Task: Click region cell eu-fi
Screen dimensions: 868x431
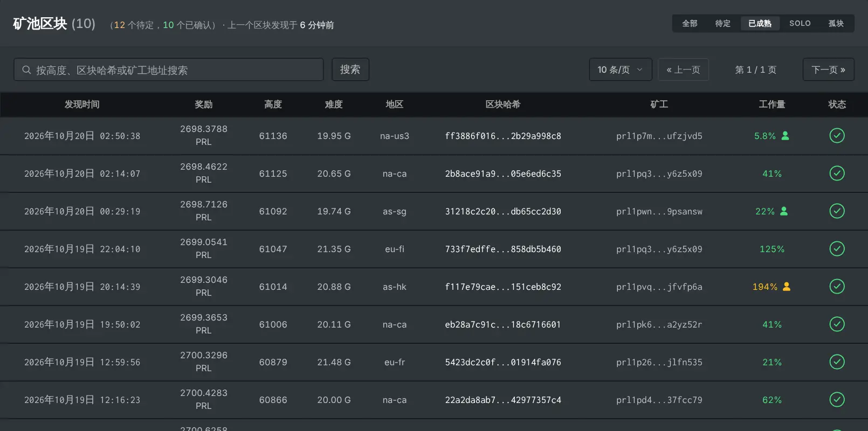Action: pyautogui.click(x=395, y=249)
